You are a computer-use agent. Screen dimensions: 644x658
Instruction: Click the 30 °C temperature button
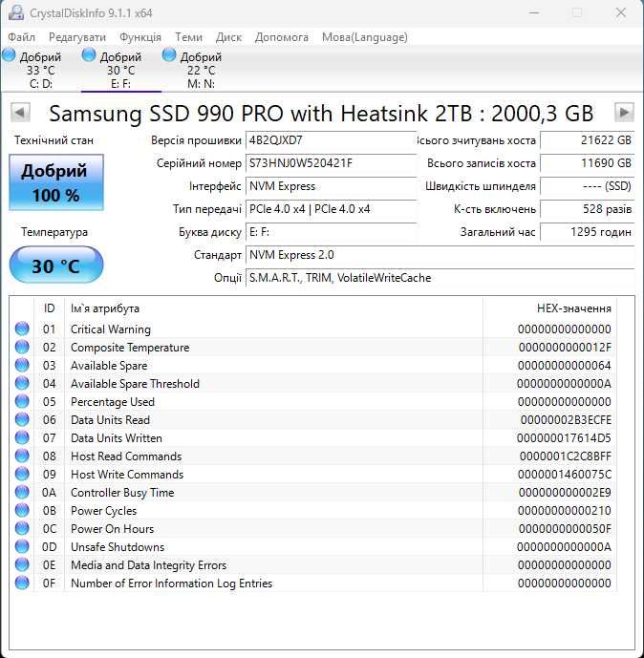coord(56,265)
